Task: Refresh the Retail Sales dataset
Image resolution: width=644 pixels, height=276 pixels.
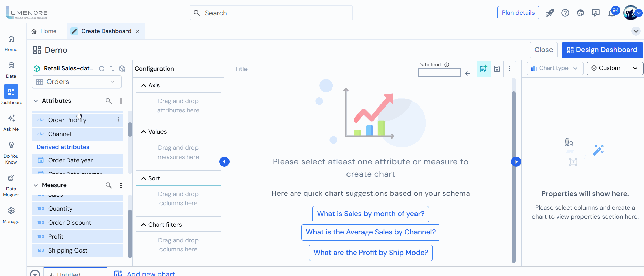Action: (102, 68)
